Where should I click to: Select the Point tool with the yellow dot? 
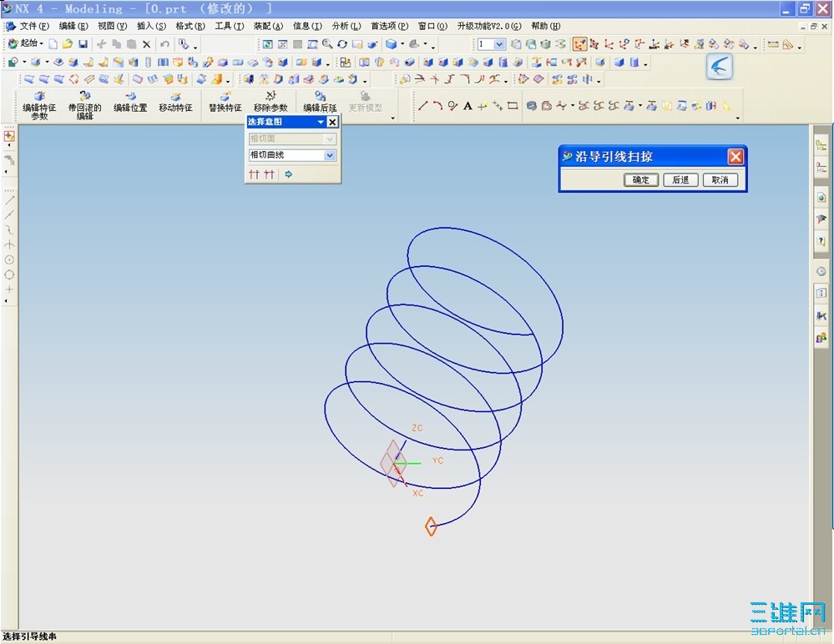point(483,106)
